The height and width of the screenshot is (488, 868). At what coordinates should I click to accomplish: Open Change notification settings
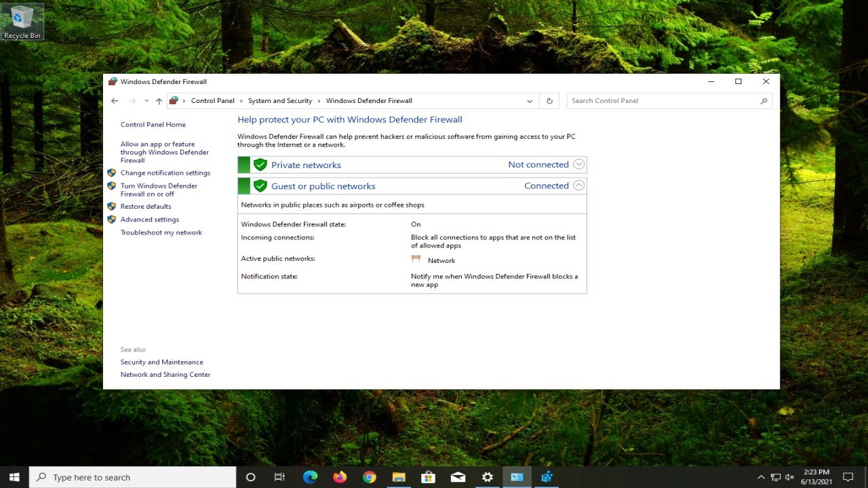coord(165,173)
